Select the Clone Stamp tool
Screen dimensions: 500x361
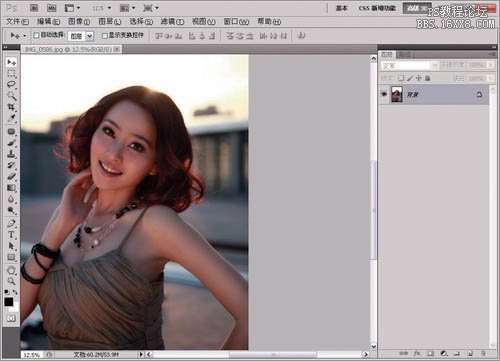point(11,154)
